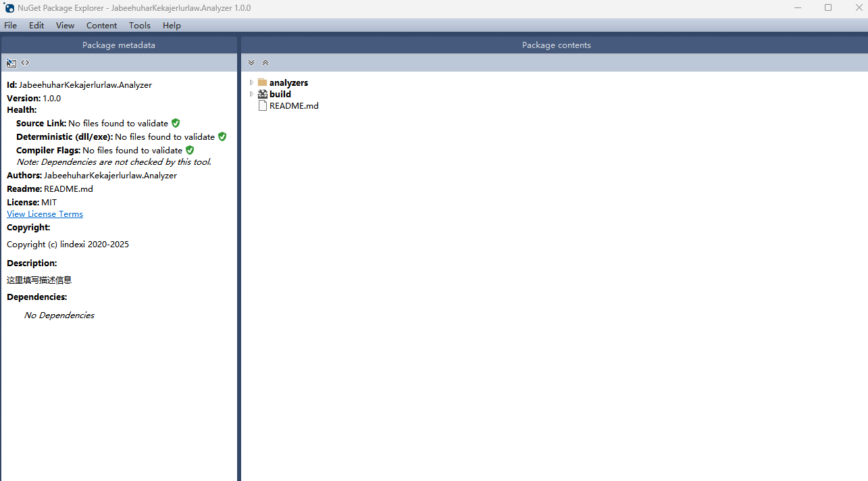Image resolution: width=868 pixels, height=481 pixels.
Task: Close the NuGet Package Explorer window
Action: pos(859,8)
